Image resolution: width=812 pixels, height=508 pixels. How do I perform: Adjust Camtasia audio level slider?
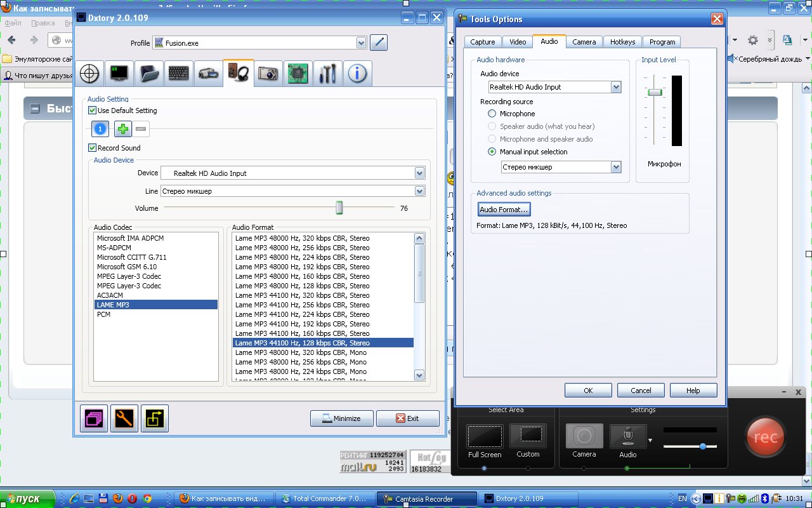[x=703, y=446]
